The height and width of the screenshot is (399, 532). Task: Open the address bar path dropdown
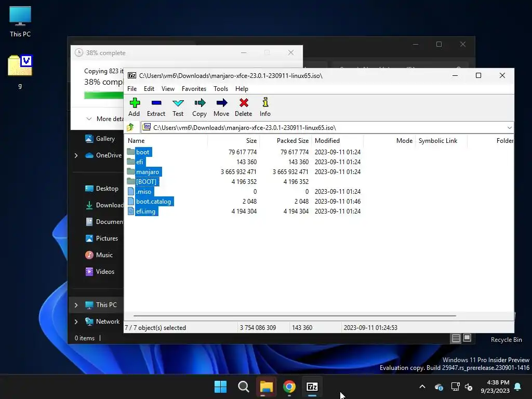point(509,128)
